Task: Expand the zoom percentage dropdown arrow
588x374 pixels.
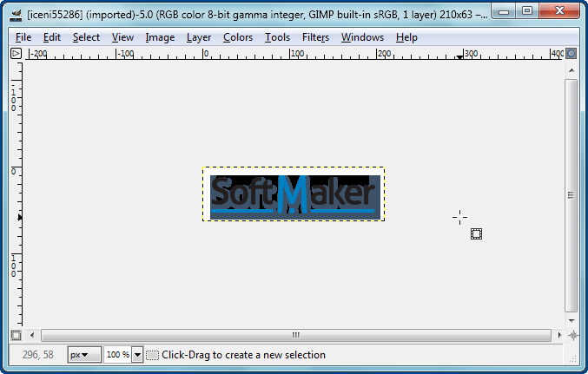Action: (x=136, y=355)
